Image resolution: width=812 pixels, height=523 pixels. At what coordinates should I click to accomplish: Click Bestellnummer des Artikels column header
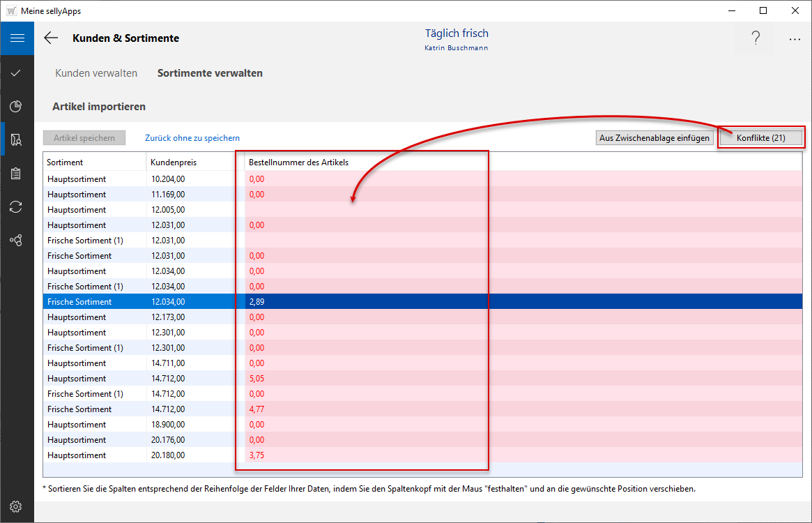pyautogui.click(x=298, y=162)
